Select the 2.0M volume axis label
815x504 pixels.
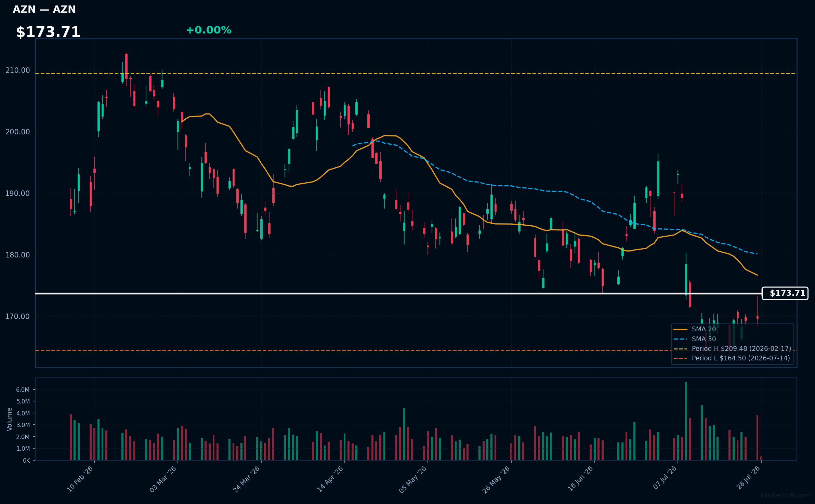[23, 437]
